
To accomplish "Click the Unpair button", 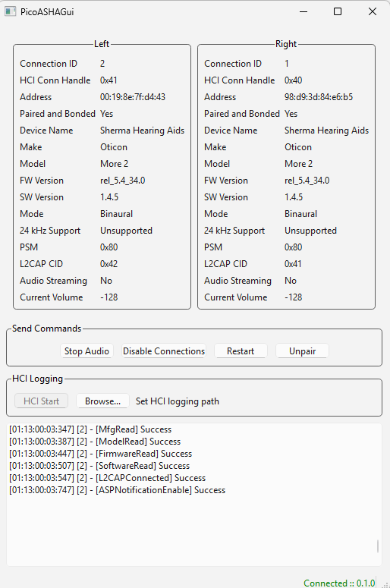I will click(302, 351).
